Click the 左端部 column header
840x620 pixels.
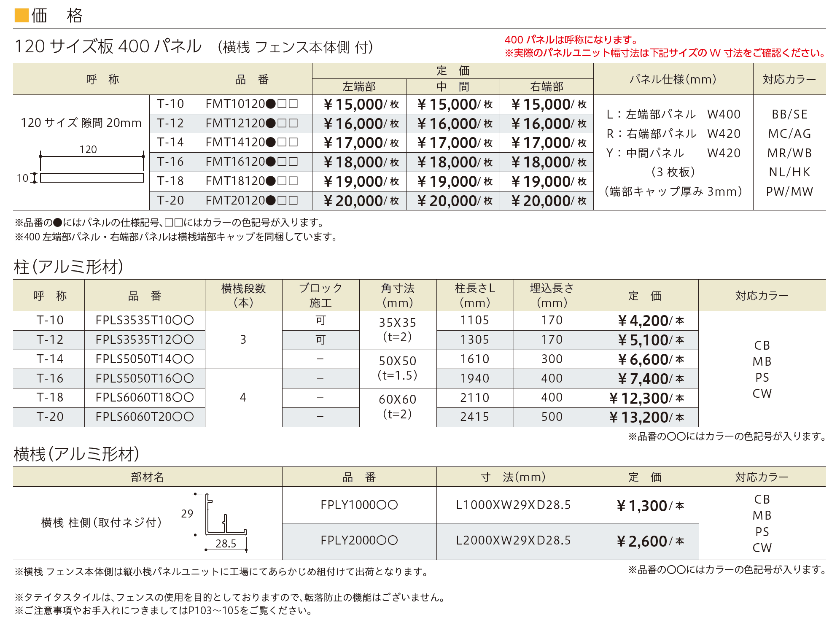click(359, 86)
